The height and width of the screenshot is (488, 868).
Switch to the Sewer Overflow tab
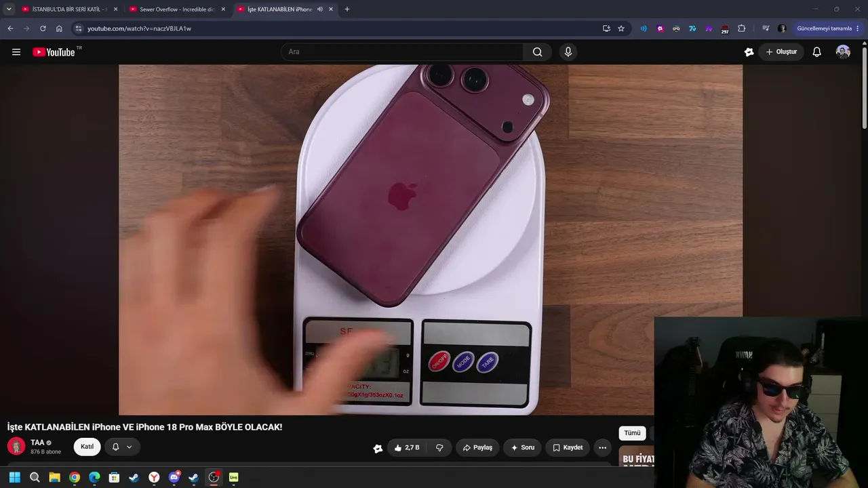[177, 9]
